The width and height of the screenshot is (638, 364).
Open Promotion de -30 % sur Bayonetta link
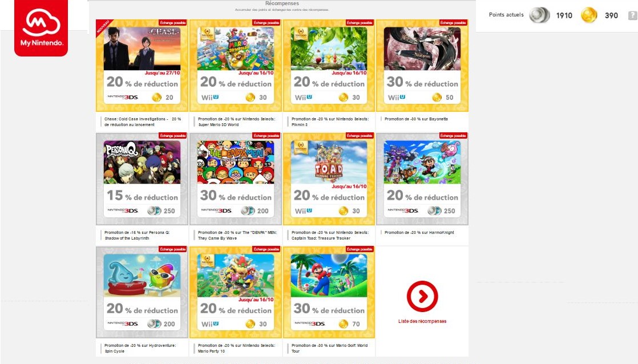pyautogui.click(x=416, y=119)
